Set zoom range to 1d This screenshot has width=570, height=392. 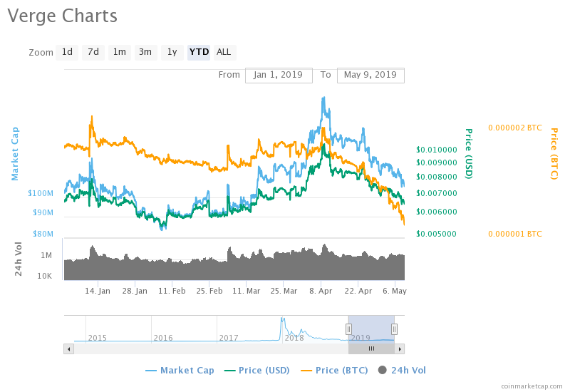coord(67,52)
